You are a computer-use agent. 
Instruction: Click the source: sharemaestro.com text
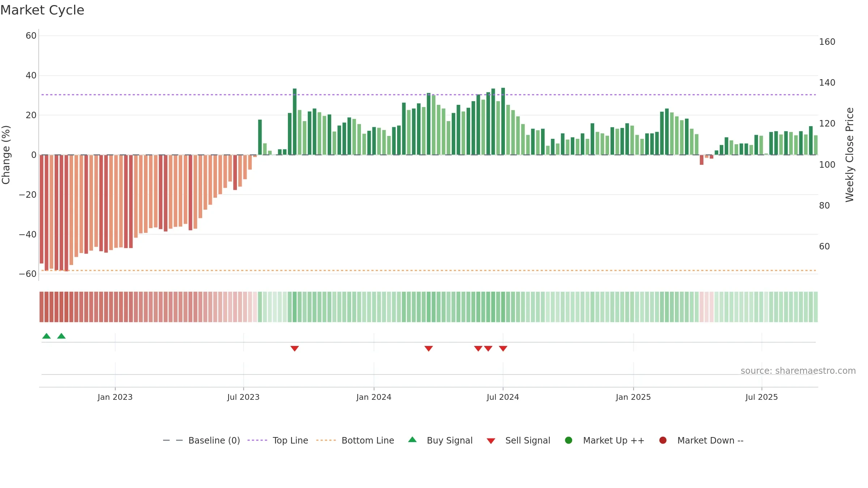point(798,371)
